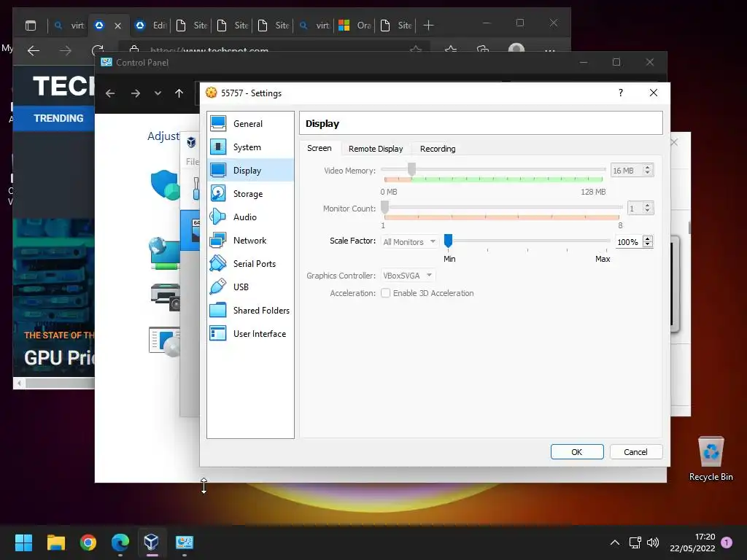Select Display text in settings list

pyautogui.click(x=247, y=171)
